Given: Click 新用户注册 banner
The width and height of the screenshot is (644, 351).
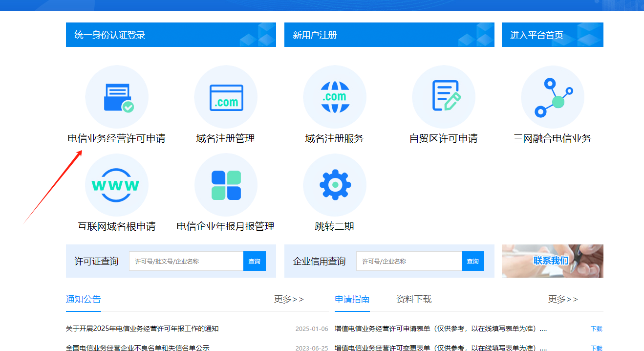Looking at the screenshot, I should point(389,35).
